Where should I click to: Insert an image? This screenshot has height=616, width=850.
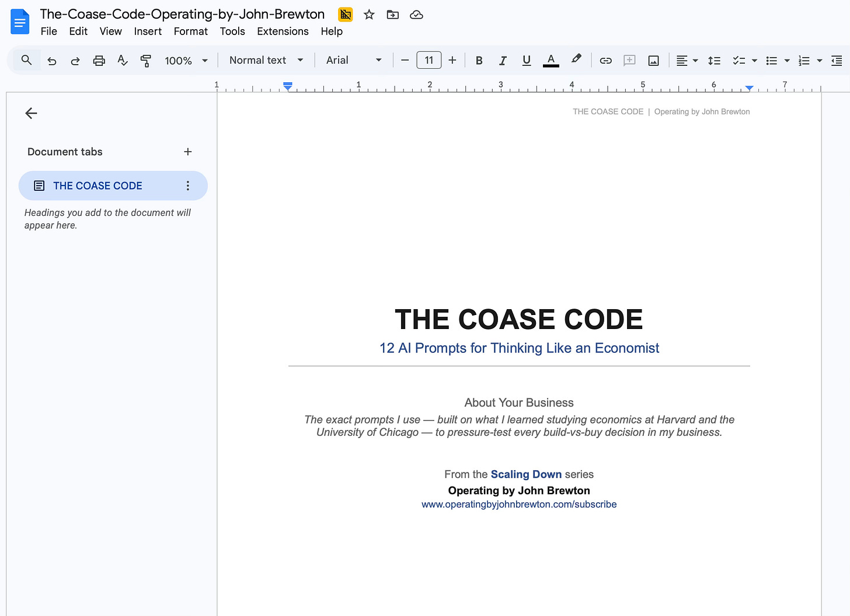coord(654,61)
